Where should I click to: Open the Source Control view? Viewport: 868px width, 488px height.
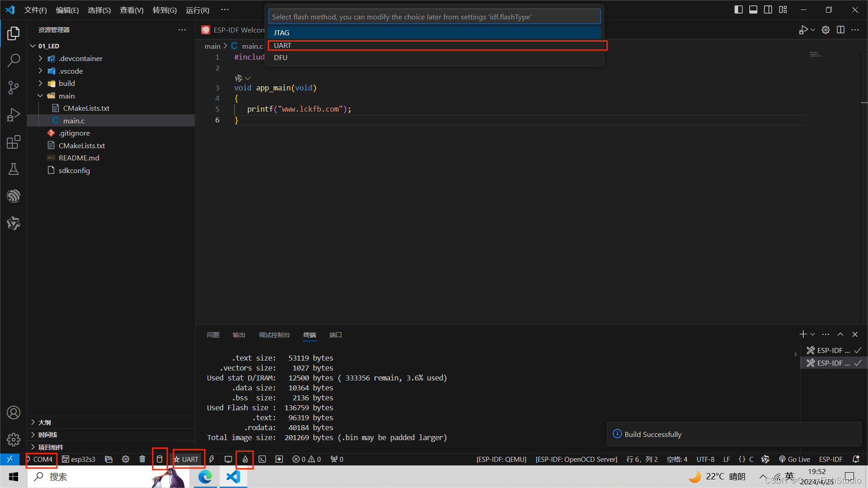click(x=14, y=87)
